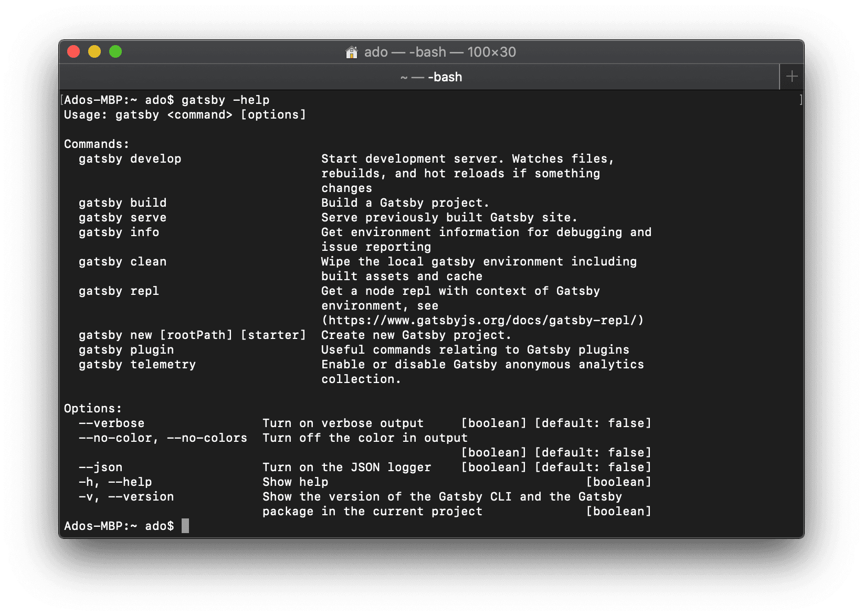
Task: Click the 'gatsby telemetry' command entry
Action: [x=137, y=364]
